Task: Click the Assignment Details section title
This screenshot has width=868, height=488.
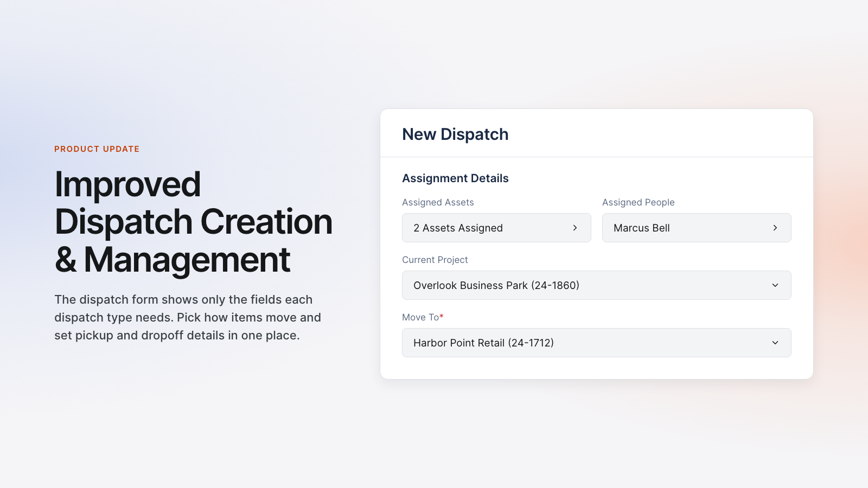Action: pyautogui.click(x=455, y=178)
